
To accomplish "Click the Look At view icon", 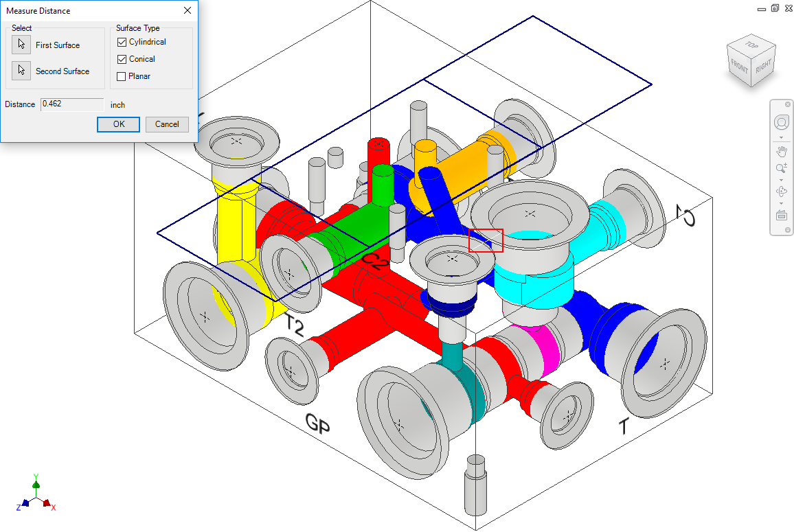I will coord(782,215).
